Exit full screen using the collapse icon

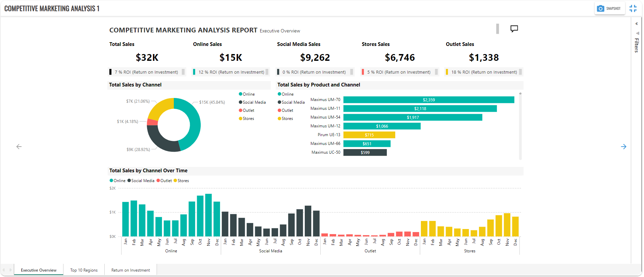633,8
